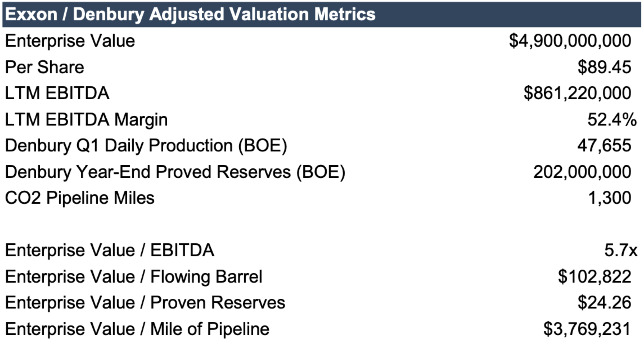Click the $861,220,000 EBITDA value
The image size is (644, 344).
577,93
